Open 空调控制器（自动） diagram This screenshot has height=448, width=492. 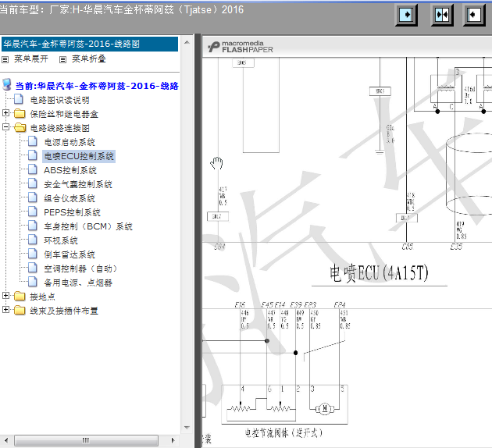(80, 268)
